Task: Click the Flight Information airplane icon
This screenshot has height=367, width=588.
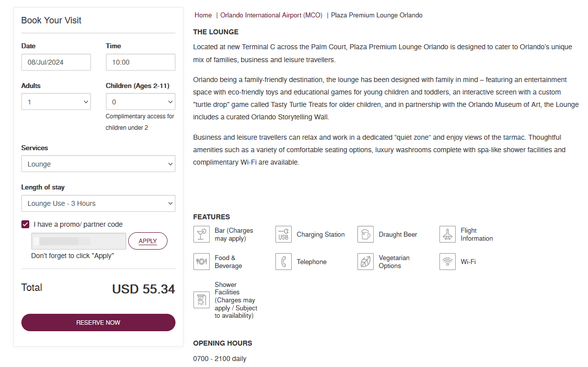Action: tap(447, 234)
